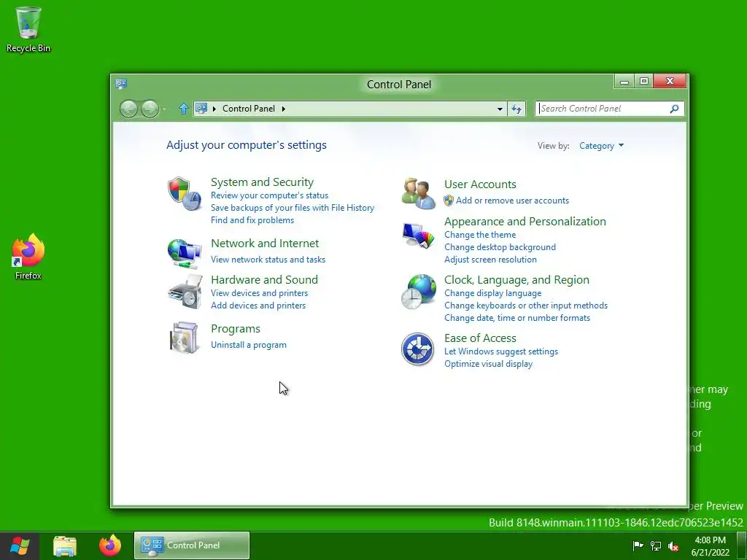Open the Action Center flag tray icon
The height and width of the screenshot is (560, 747).
638,545
